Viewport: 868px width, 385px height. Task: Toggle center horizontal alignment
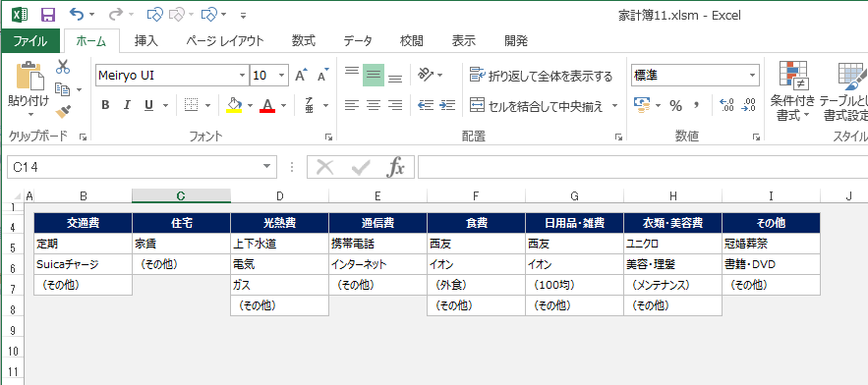point(374,105)
